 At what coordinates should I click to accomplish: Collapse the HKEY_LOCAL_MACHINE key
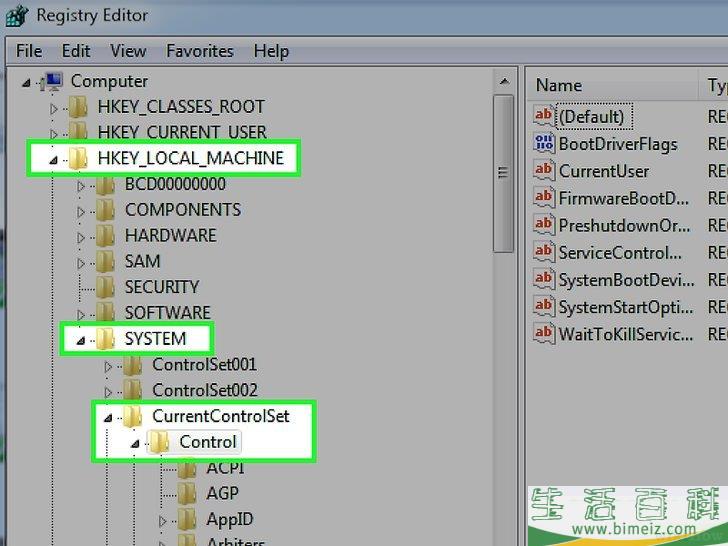[53, 159]
